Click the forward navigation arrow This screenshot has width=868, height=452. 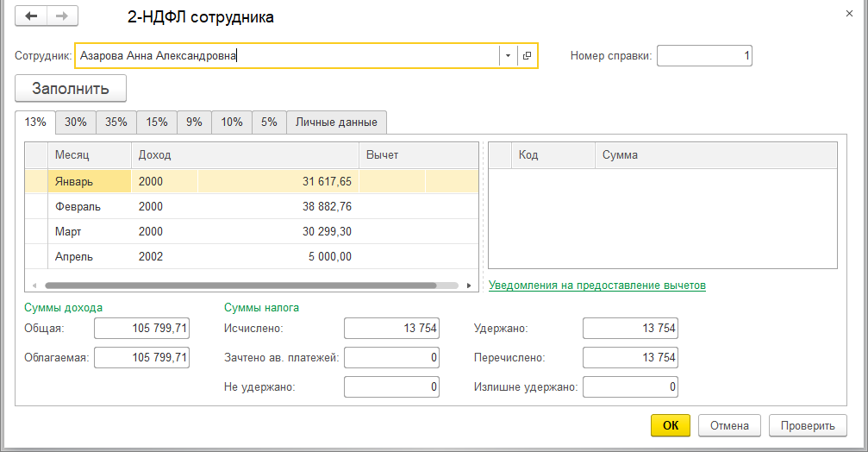coord(61,16)
